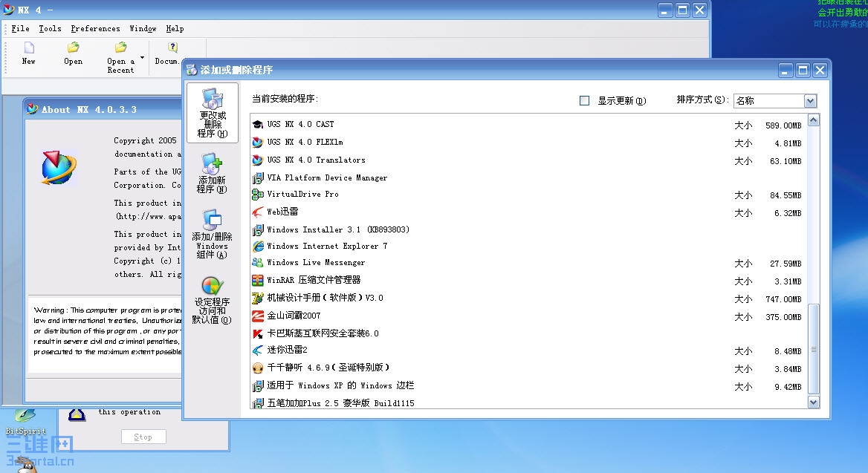The image size is (868, 473).
Task: Click the Open folder icon in NX toolbar
Action: pos(73,48)
